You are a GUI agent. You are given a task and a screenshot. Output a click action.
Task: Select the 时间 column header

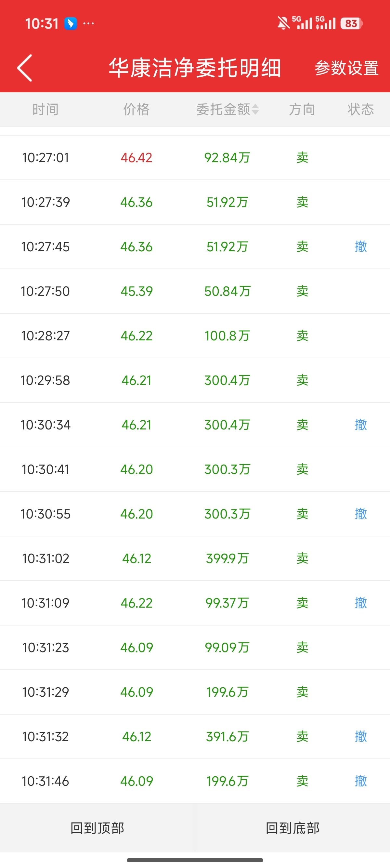tap(45, 110)
